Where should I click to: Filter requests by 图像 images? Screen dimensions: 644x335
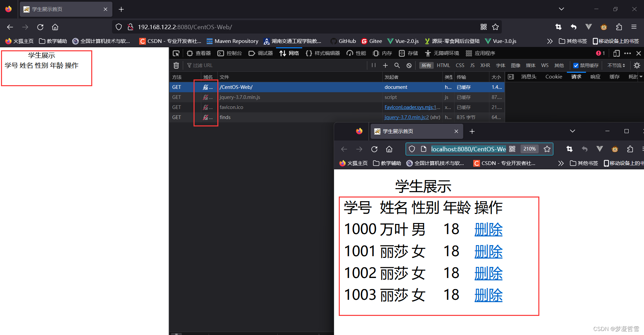(x=516, y=65)
